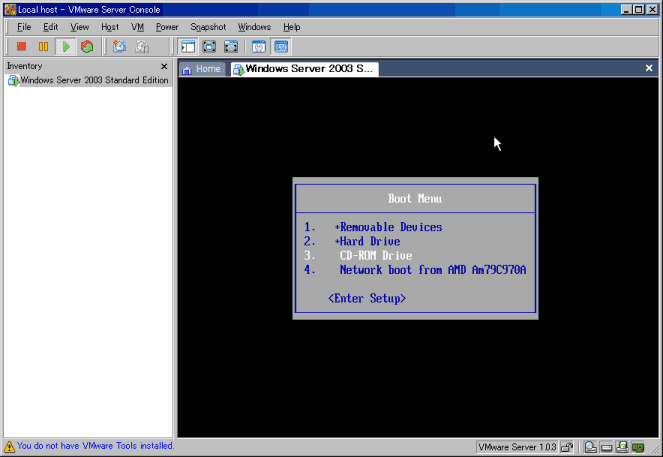Click Enter Setup in Boot Menu
Viewport: 663px width, 457px height.
pos(367,298)
